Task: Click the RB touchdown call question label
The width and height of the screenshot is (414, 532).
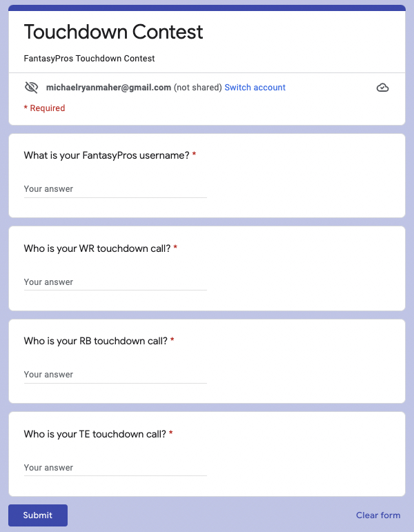Action: coord(95,341)
